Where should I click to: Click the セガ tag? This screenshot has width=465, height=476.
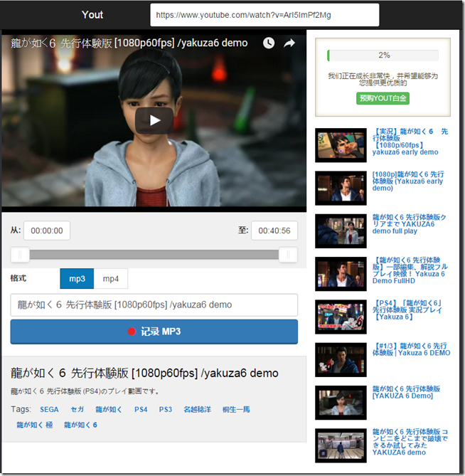[x=77, y=410]
